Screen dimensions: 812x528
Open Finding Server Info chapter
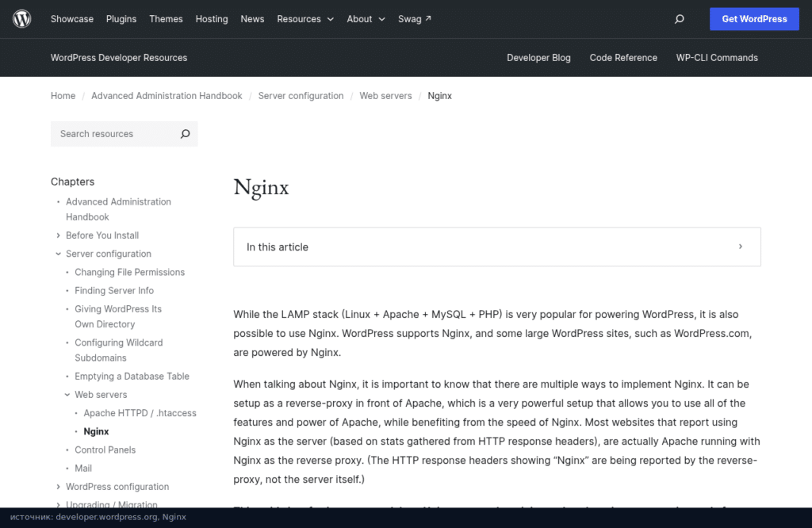[114, 290]
